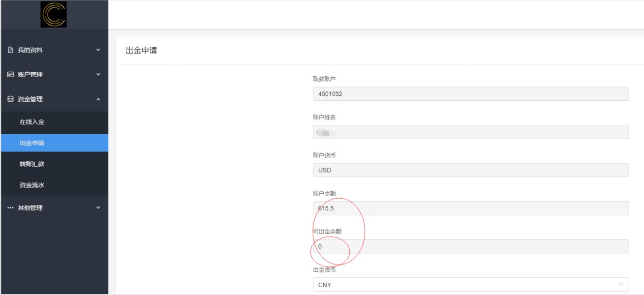
Task: Click the 账户姓名 label
Action: pos(324,117)
